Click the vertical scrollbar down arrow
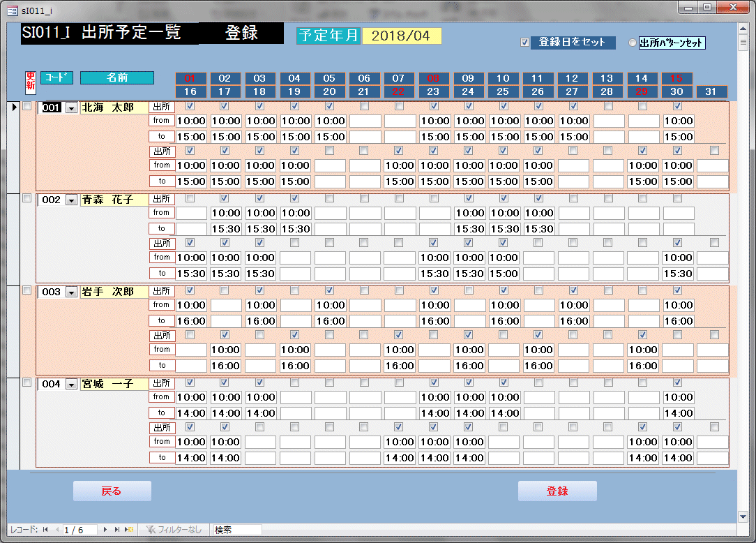 click(x=743, y=516)
